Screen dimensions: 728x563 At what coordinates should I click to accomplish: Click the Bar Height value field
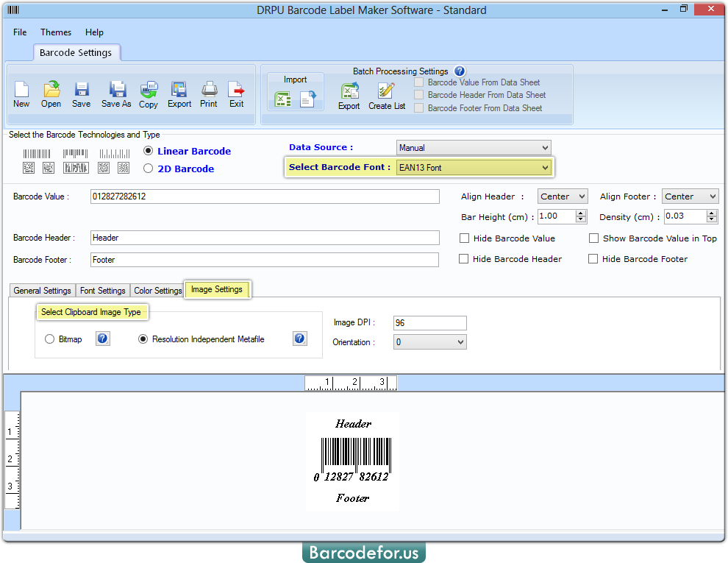point(557,216)
